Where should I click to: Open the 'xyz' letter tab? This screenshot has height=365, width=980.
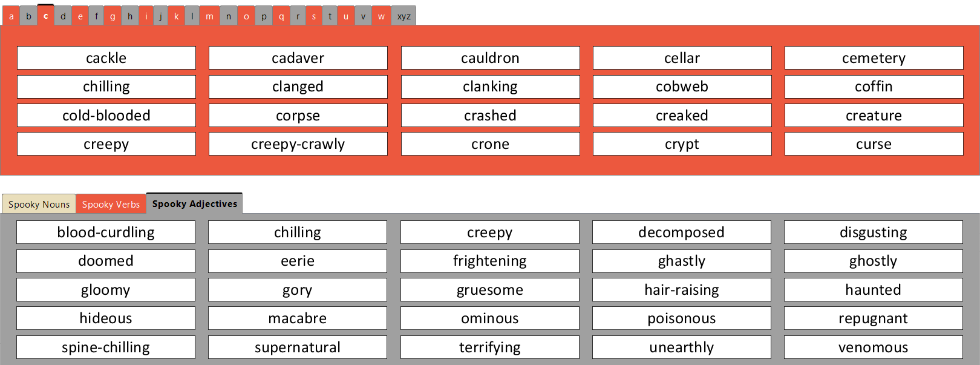[x=403, y=16]
